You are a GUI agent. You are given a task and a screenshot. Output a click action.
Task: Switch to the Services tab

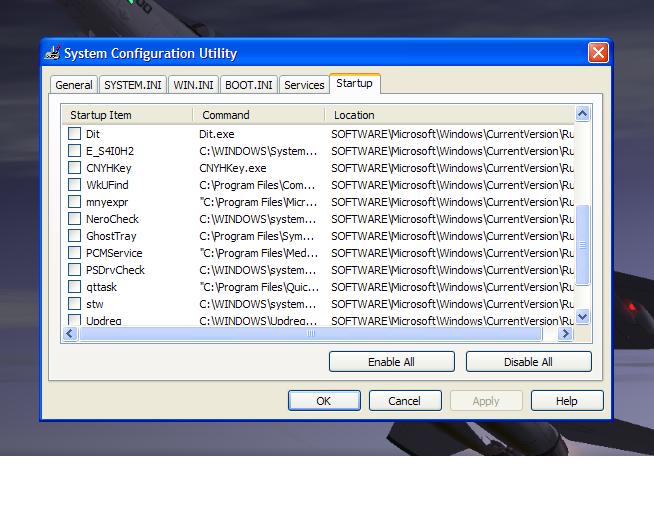coord(304,85)
